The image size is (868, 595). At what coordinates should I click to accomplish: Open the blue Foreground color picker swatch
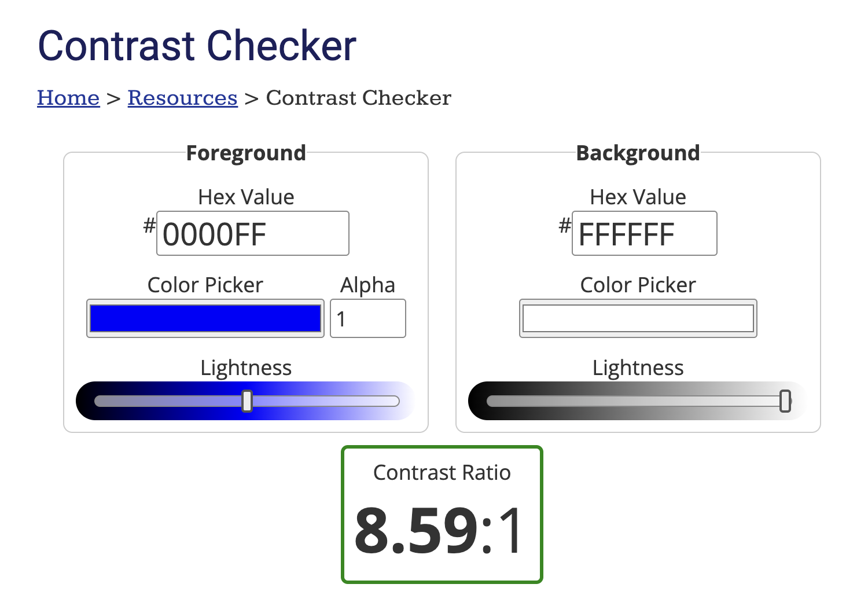(205, 318)
